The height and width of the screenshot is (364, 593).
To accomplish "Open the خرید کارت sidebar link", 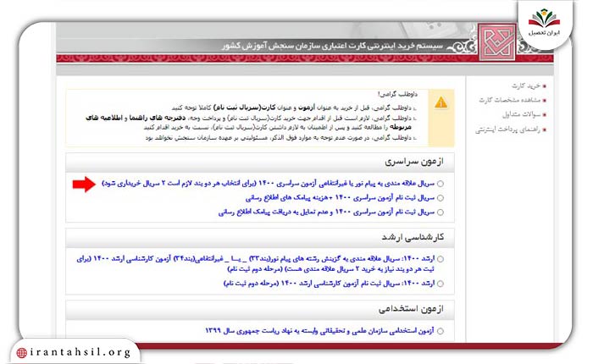I will 526,85.
